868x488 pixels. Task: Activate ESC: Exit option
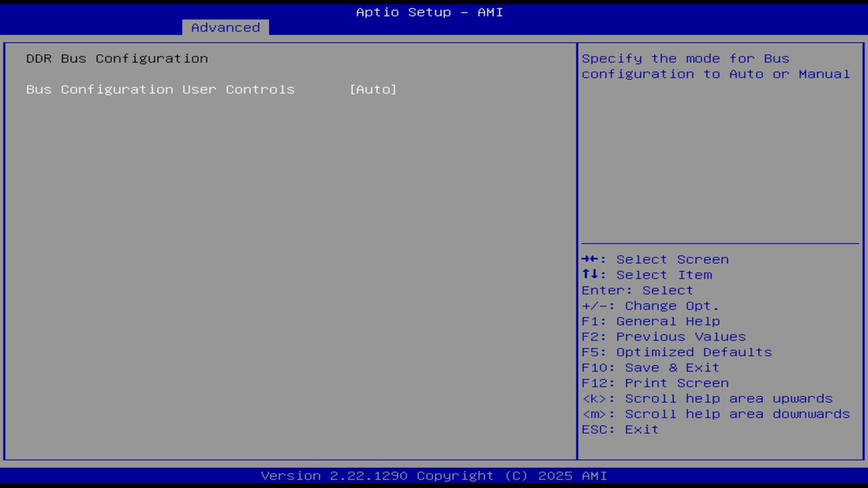click(x=619, y=429)
